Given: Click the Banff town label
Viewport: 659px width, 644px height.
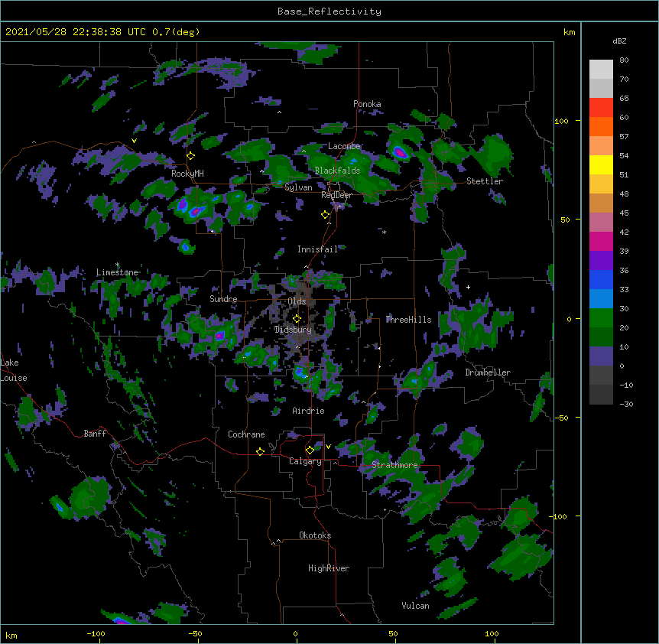Looking at the screenshot, I should [x=95, y=434].
